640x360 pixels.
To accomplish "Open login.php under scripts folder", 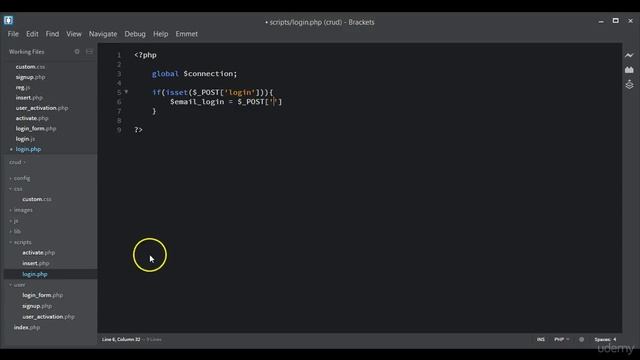I will pyautogui.click(x=35, y=274).
